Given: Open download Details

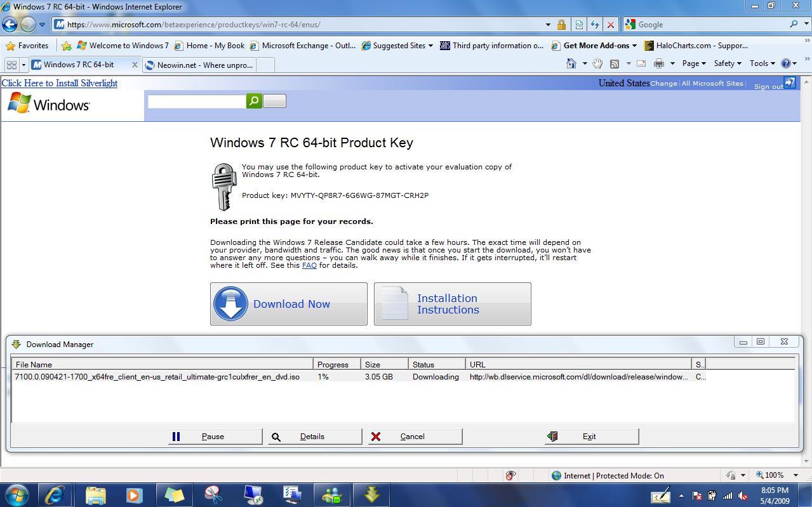Looking at the screenshot, I should pos(315,437).
